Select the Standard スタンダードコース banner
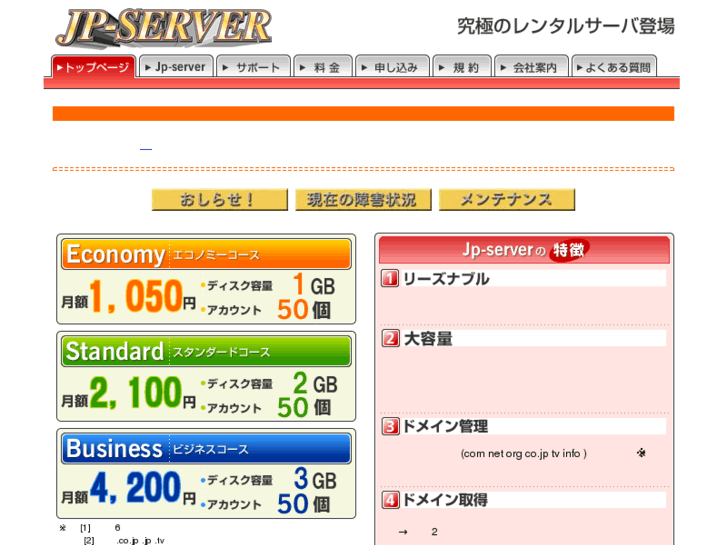 (x=206, y=351)
